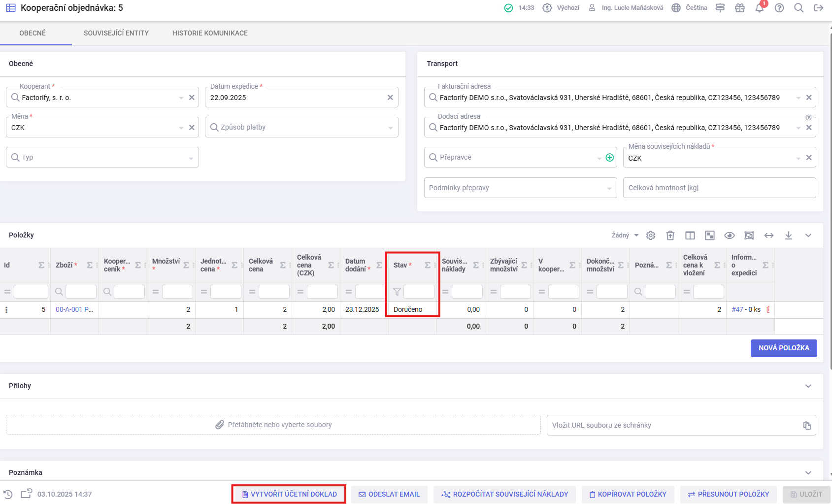Collapse the Přílohy section chevron
Screen dimensions: 832x504
808,386
